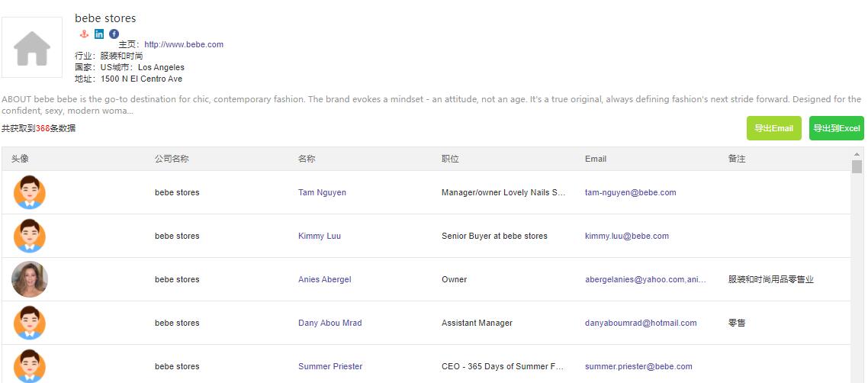Viewport: 868px width, 383px height.
Task: Click the red anchor icon under bebe stores
Action: click(84, 34)
